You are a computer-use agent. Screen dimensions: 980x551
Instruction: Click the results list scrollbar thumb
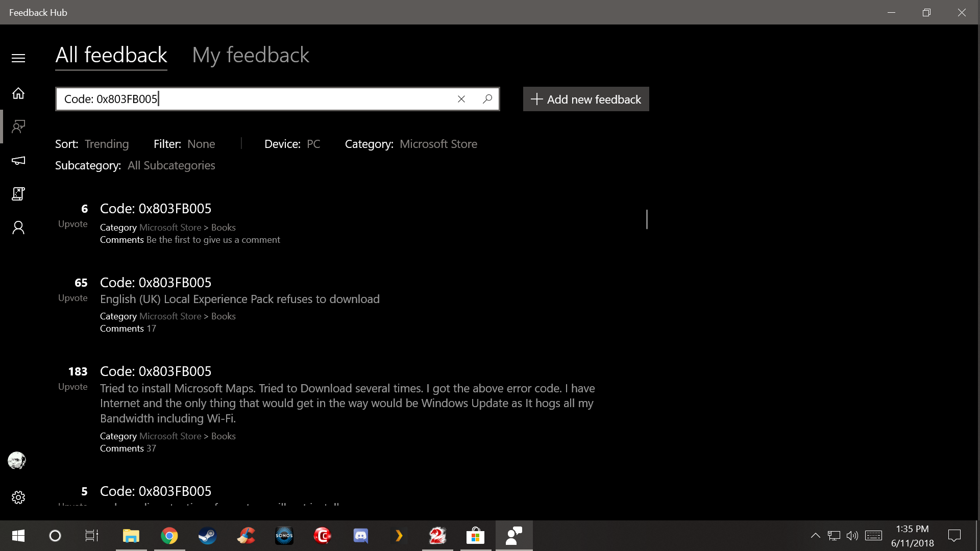coord(647,219)
